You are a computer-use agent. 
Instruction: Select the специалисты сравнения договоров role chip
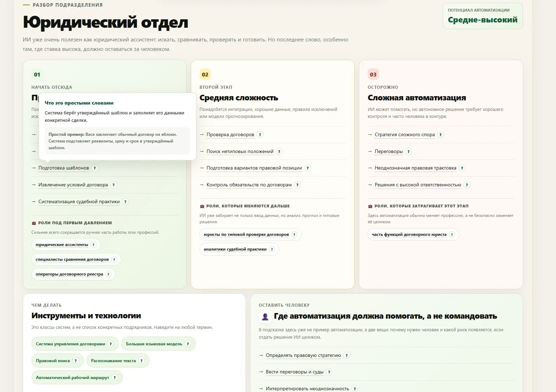pyautogui.click(x=76, y=260)
